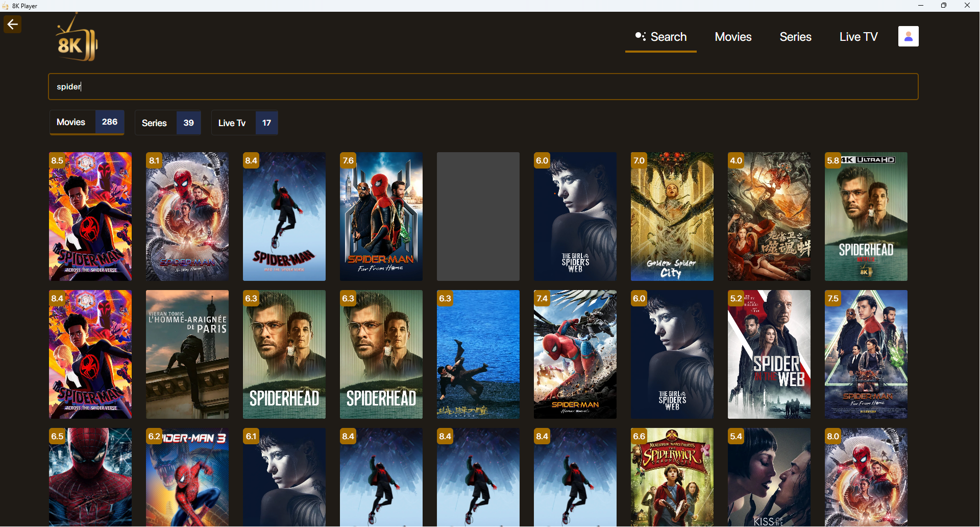The width and height of the screenshot is (980, 527).
Task: Open blue sea poster rated 6.3
Action: tap(478, 354)
